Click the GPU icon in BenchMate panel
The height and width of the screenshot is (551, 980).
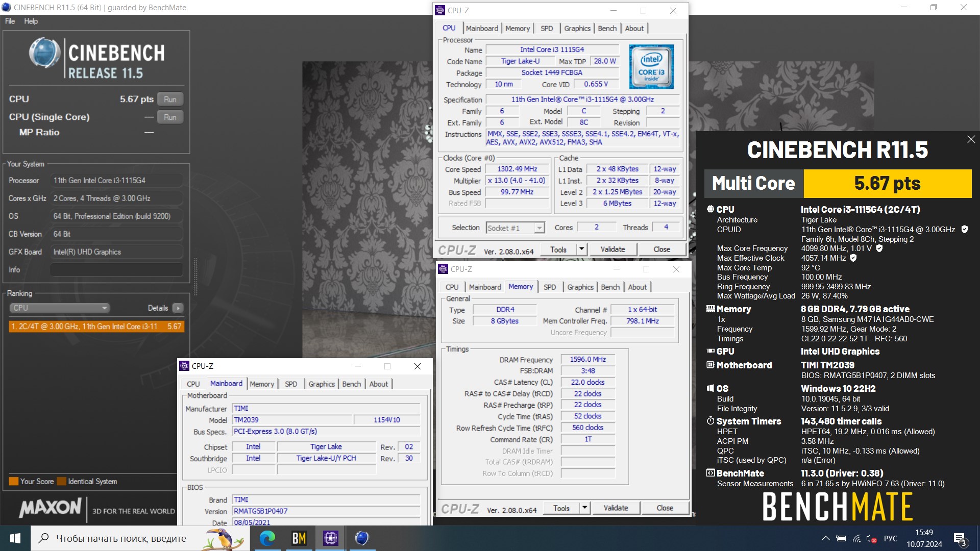tap(710, 351)
